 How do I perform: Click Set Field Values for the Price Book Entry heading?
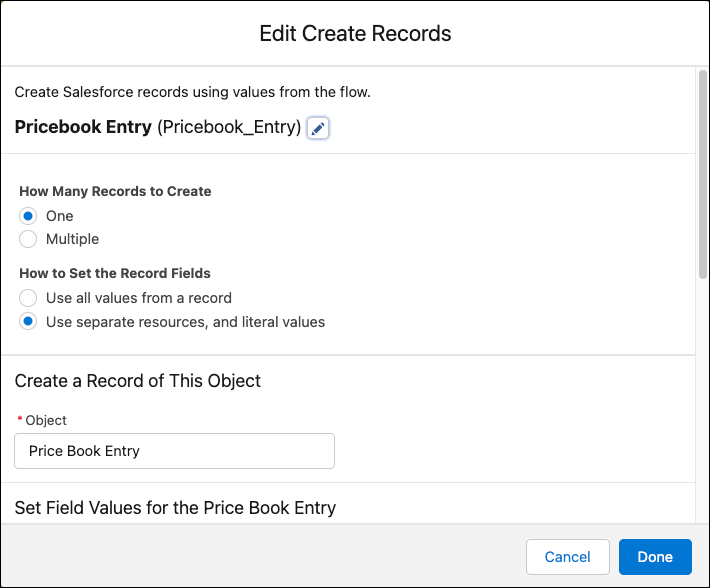tap(175, 508)
